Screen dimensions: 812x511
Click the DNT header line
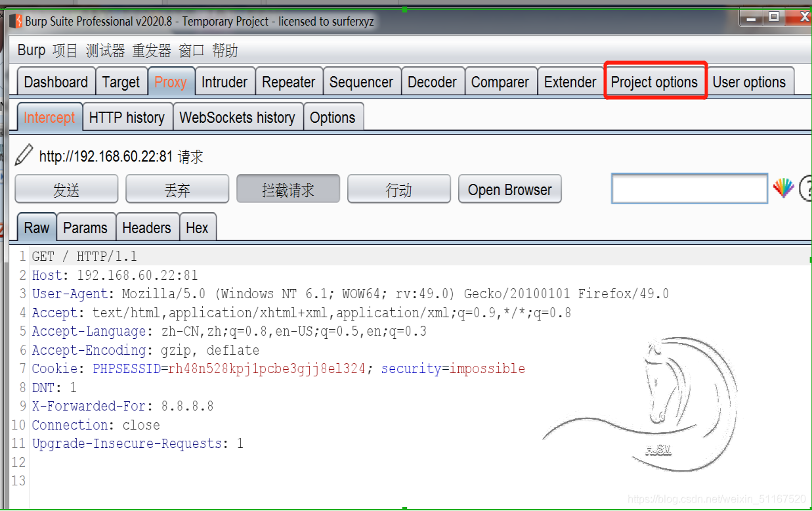54,388
